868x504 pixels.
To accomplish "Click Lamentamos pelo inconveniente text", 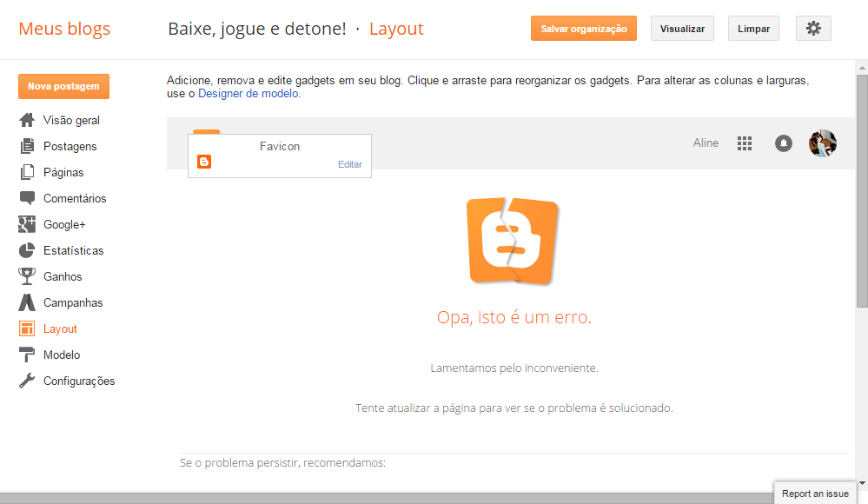I will (514, 368).
